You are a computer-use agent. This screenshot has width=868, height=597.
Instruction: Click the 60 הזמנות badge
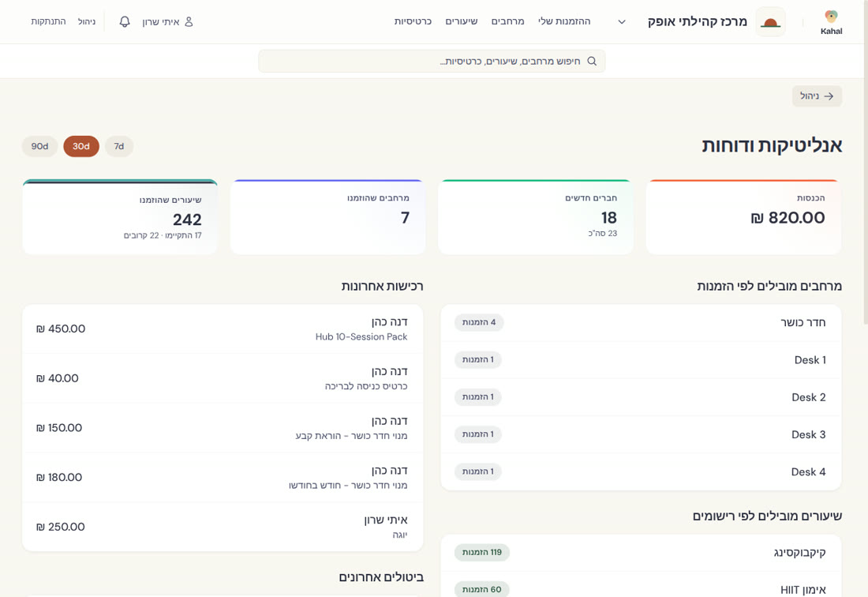click(x=481, y=589)
